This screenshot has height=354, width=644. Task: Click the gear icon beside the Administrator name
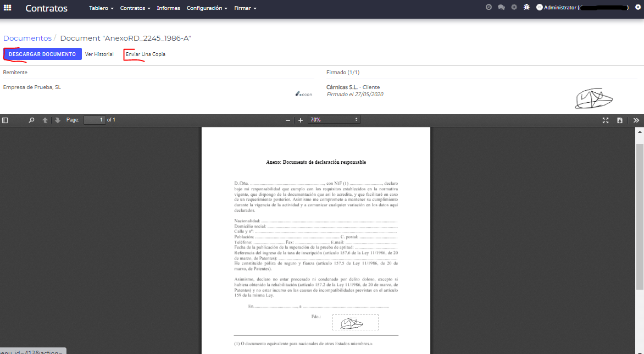click(638, 7)
